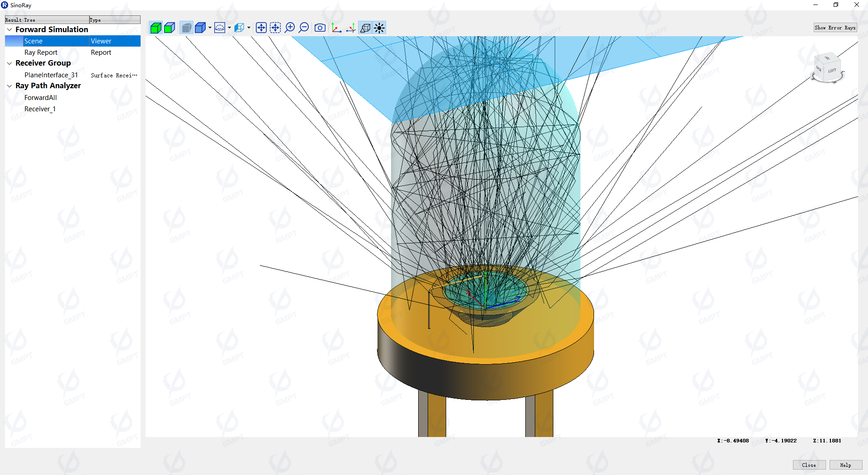Image resolution: width=868 pixels, height=475 pixels.
Task: Click the blue solid cube view icon
Action: coord(200,28)
